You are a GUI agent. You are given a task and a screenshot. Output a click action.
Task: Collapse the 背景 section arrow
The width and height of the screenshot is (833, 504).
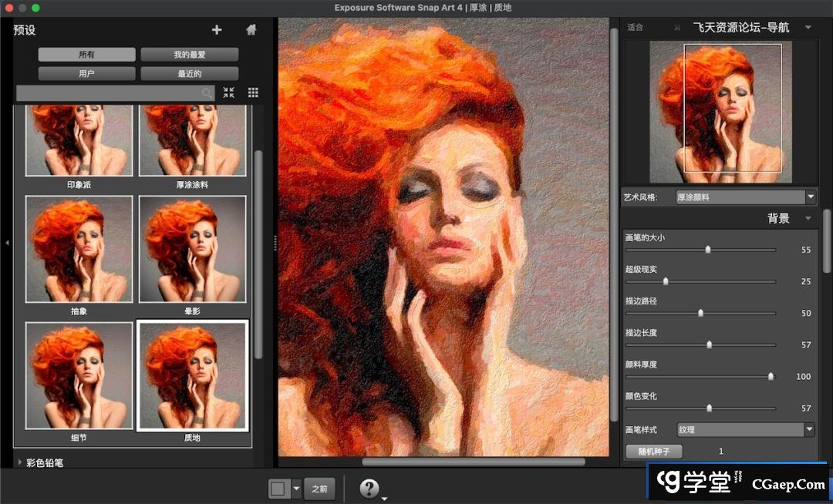[808, 219]
